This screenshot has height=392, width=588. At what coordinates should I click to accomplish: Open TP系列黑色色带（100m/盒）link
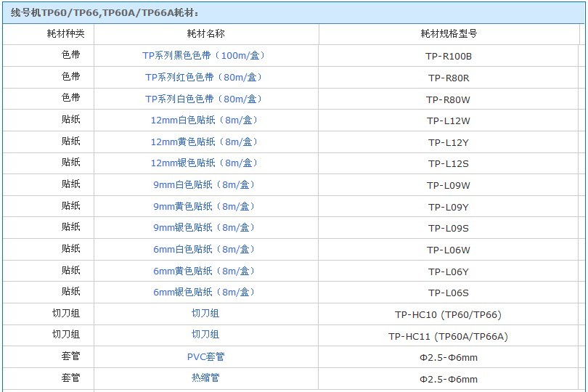(x=205, y=55)
